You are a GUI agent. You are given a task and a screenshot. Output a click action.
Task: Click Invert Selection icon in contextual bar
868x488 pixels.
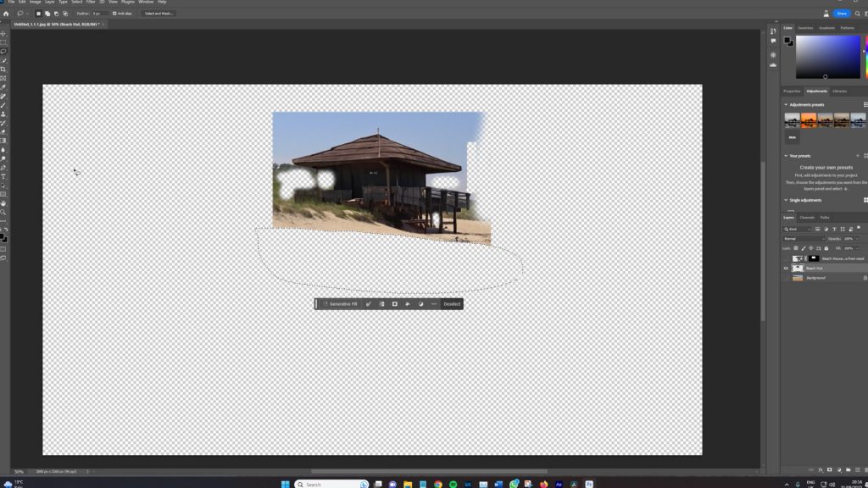381,304
